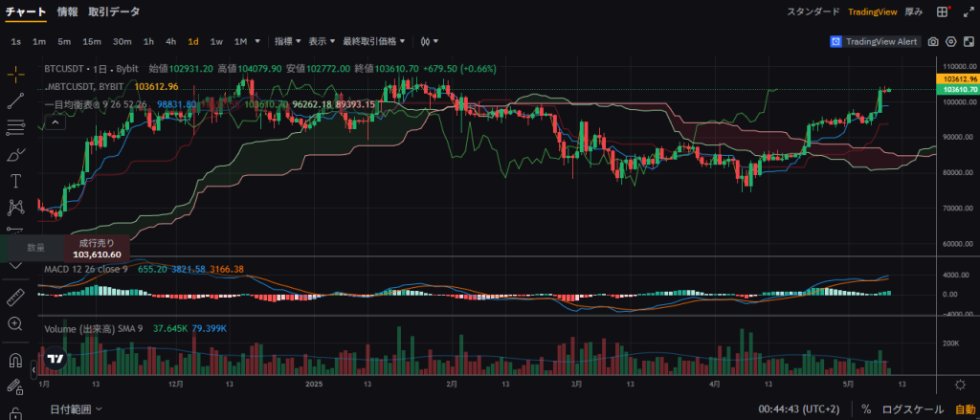Open the 最終取引価格 price source dropdown
The height and width of the screenshot is (420, 980).
(x=374, y=41)
